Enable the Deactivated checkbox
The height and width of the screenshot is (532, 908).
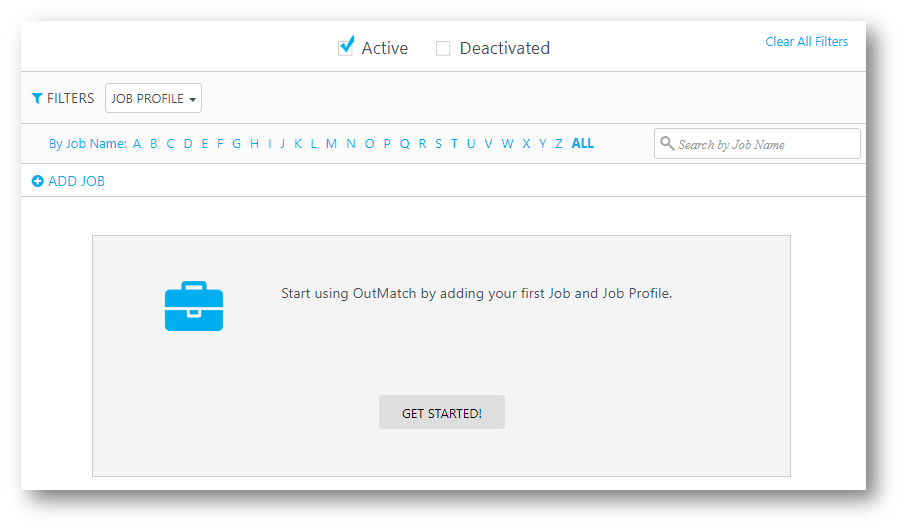[x=443, y=48]
